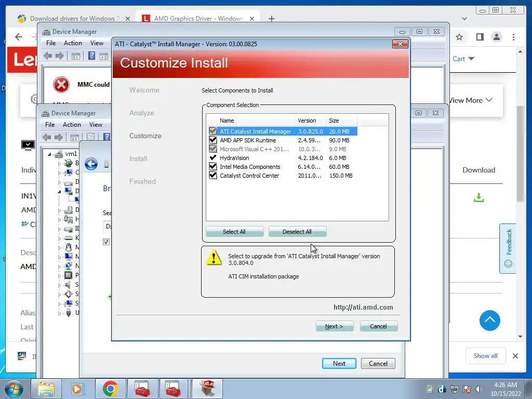Viewport: 532px width, 399px height.
Task: Click Cancel in driver wizard behind
Action: tap(378, 363)
